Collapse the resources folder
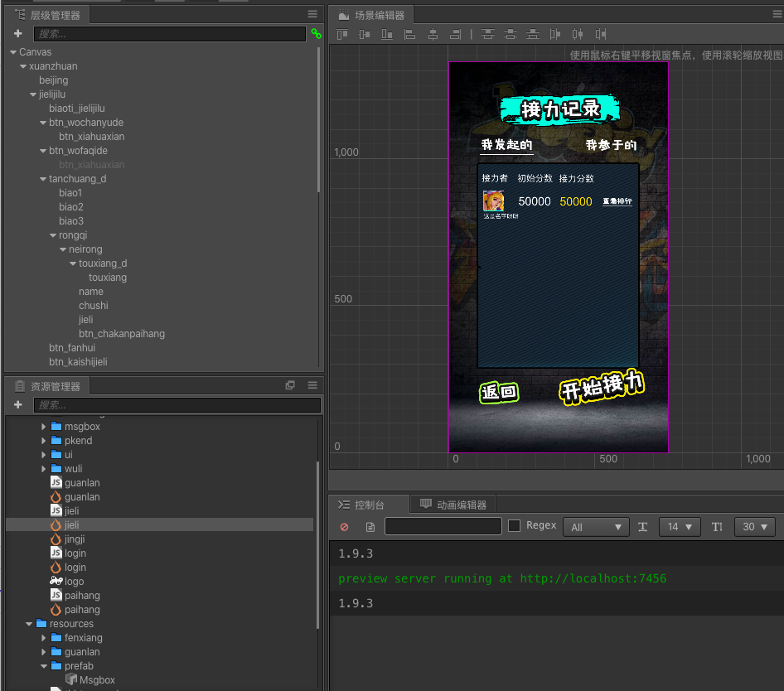784x691 pixels. tap(29, 624)
